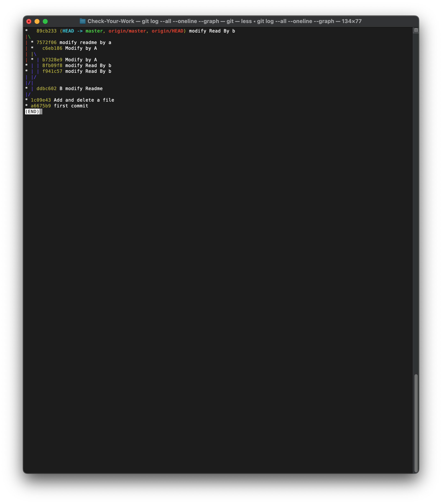This screenshot has width=442, height=504.
Task: Click 'modify Read By b' on HEAD commit line
Action: [212, 31]
